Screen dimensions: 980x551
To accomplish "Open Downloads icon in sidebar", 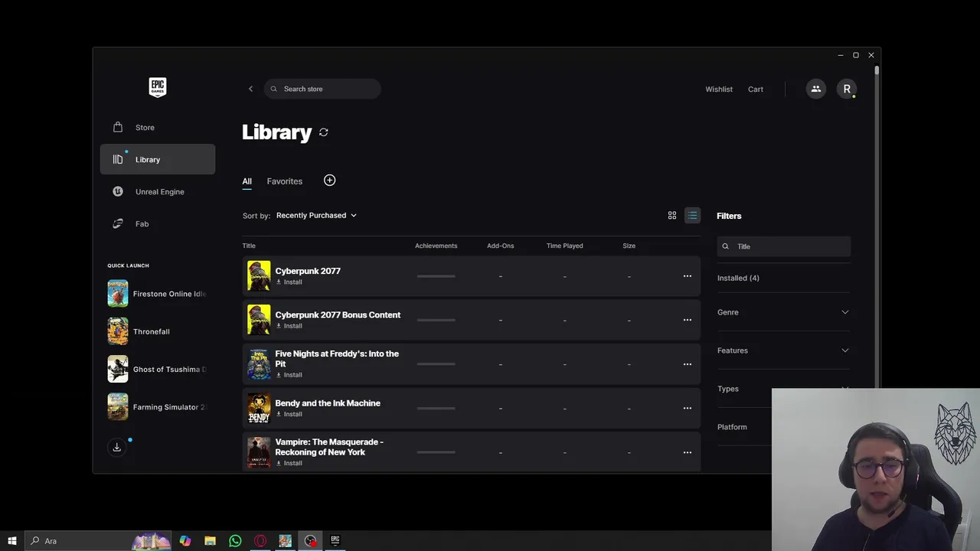I will (x=117, y=447).
